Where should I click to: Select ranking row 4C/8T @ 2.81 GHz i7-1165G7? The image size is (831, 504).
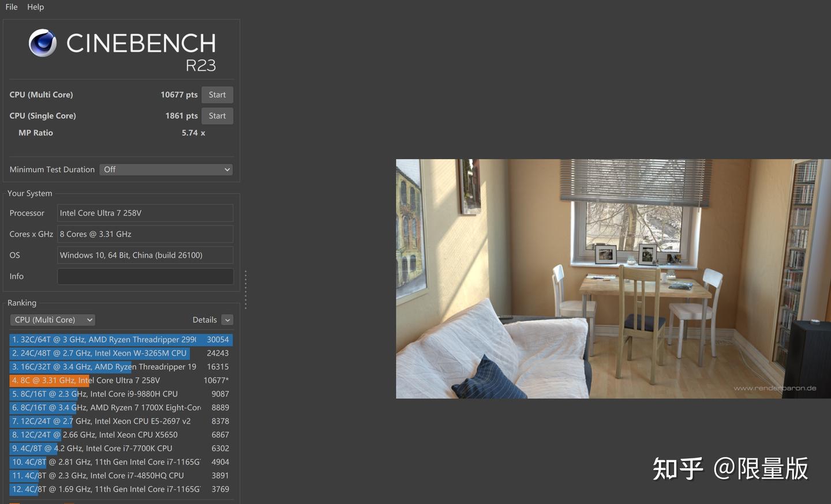tap(121, 462)
